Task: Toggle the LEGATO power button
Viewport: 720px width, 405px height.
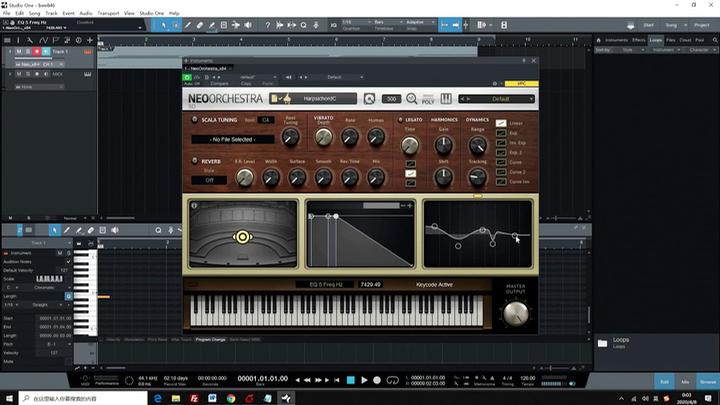Action: click(x=400, y=119)
